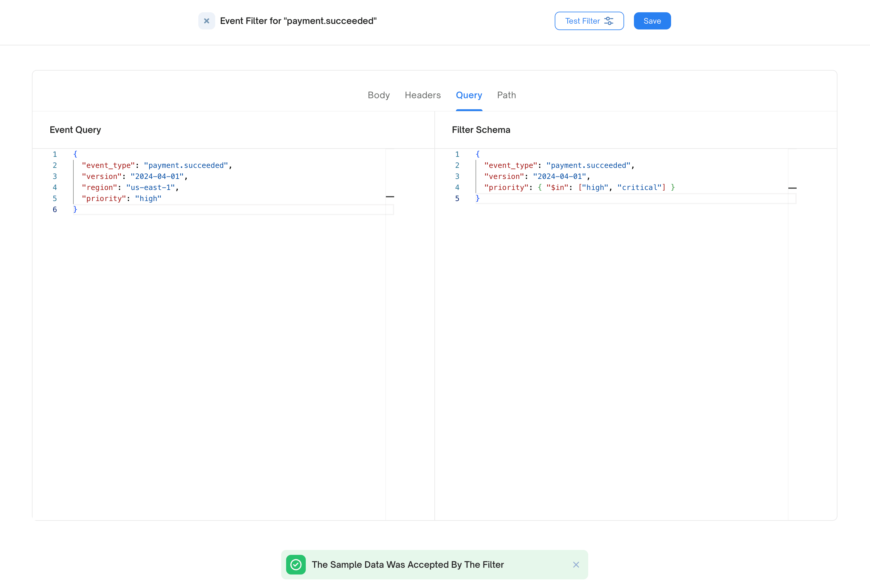The height and width of the screenshot is (588, 870).
Task: Open the Headers tab
Action: 423,95
